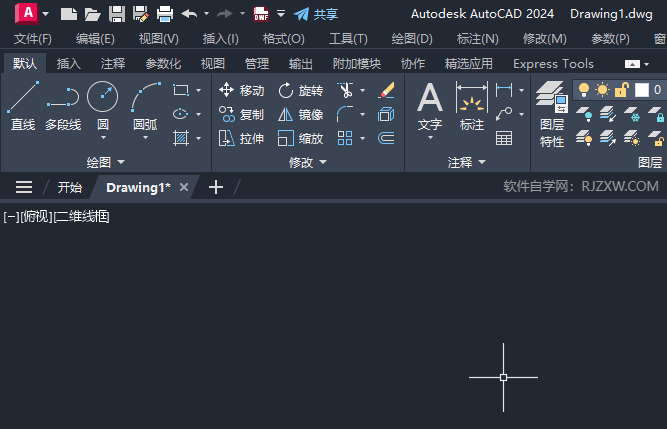Click the Ellipse draw icon

click(x=181, y=114)
